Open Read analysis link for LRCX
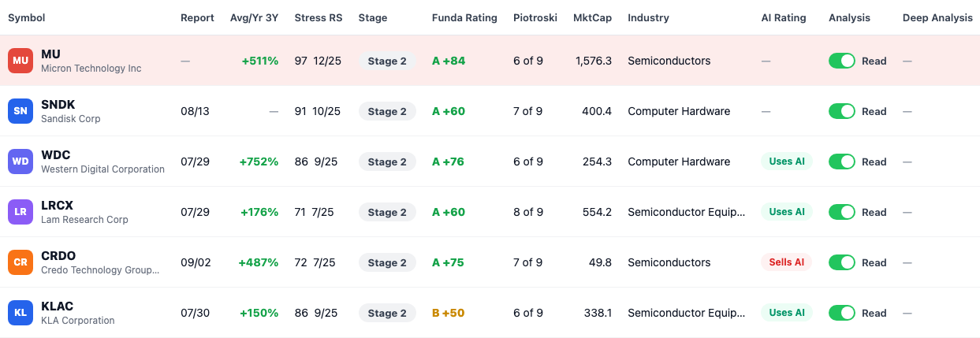 click(874, 212)
